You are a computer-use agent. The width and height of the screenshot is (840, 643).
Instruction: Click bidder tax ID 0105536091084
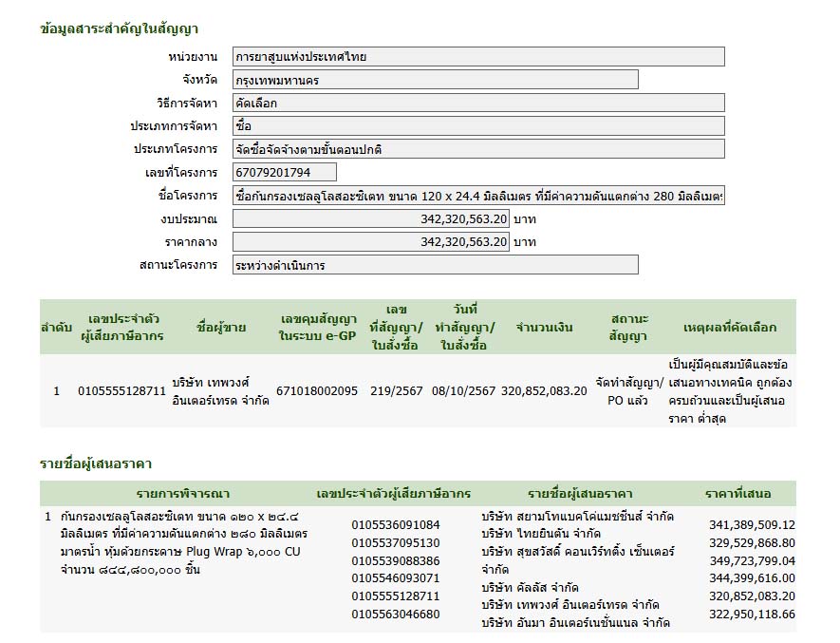click(396, 524)
